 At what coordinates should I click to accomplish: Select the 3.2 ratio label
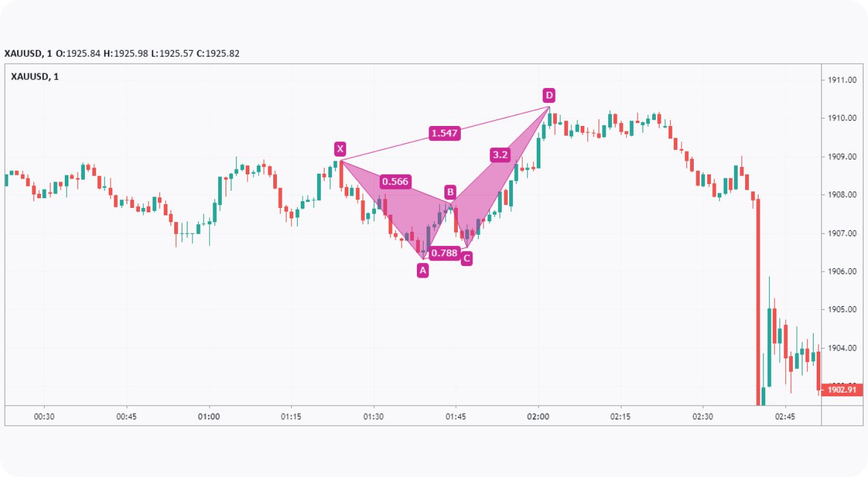tap(500, 155)
